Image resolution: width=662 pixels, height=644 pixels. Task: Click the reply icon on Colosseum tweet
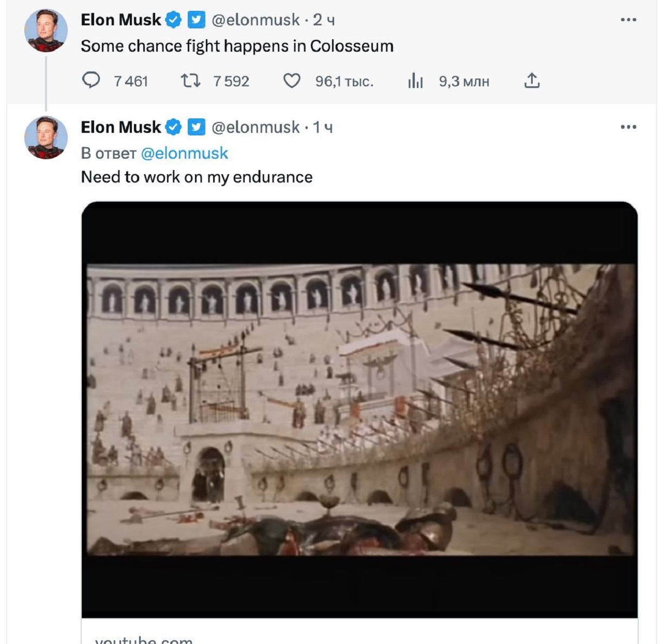coord(91,81)
